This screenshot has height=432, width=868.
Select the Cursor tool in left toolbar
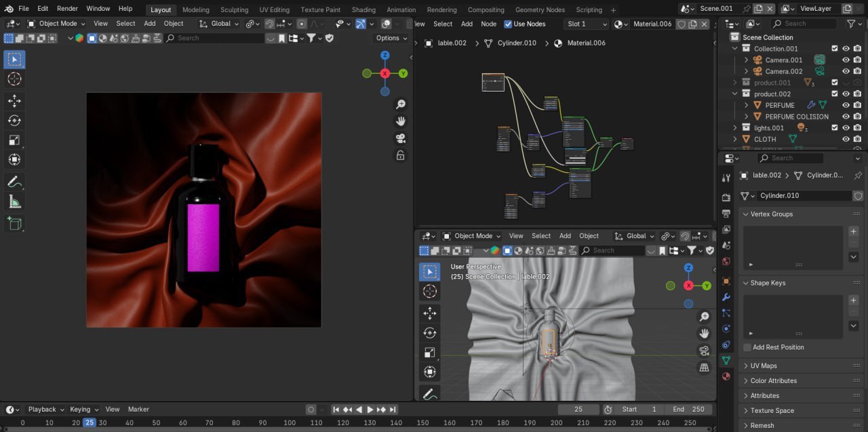pyautogui.click(x=14, y=79)
